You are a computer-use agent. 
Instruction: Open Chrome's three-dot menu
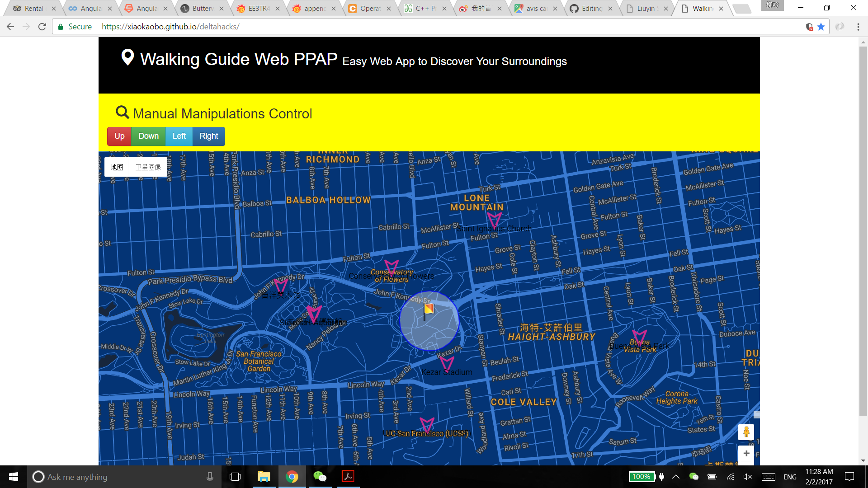(x=858, y=27)
